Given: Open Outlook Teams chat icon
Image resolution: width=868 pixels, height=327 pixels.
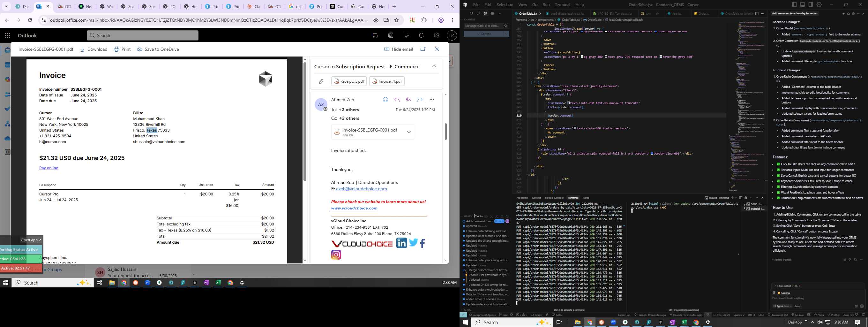Looking at the screenshot, I should 375,35.
